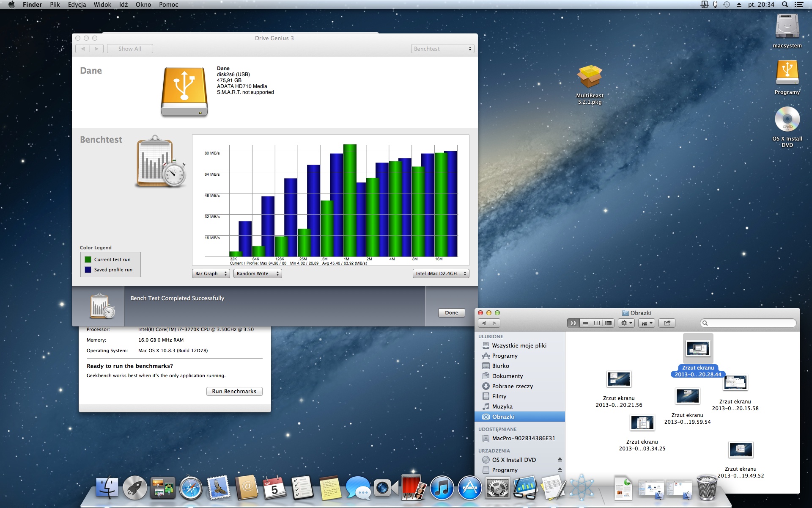812x508 pixels.
Task: Open the Calendar icon in the Dock
Action: [274, 488]
